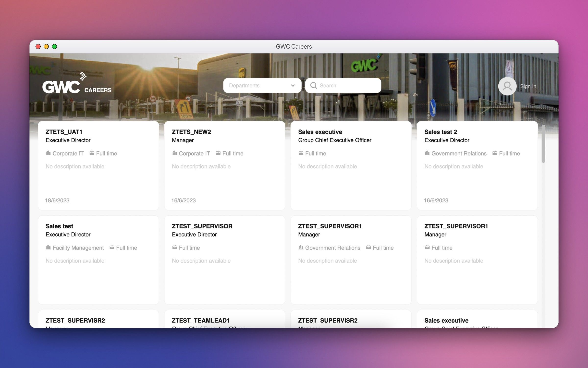This screenshot has height=368, width=588.
Task: Click building icon on Sales test 2 card
Action: coord(427,153)
